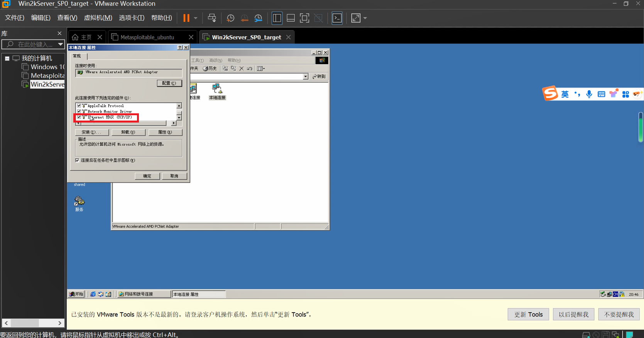This screenshot has width=644, height=338.
Task: Cancel the dialog with 取消
Action: pos(174,176)
